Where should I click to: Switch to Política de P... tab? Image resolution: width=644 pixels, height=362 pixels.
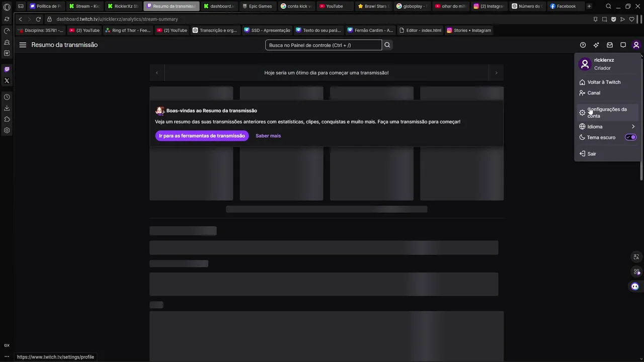[x=45, y=6]
